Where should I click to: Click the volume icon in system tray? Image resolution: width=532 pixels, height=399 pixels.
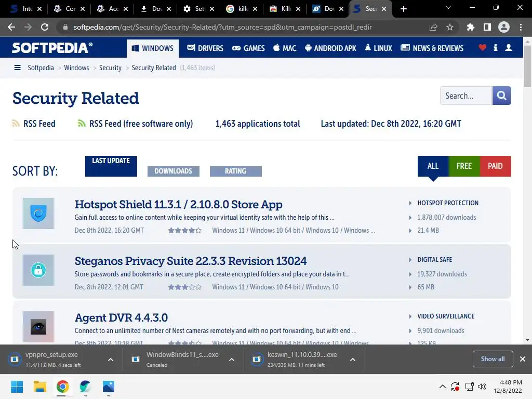tap(482, 387)
